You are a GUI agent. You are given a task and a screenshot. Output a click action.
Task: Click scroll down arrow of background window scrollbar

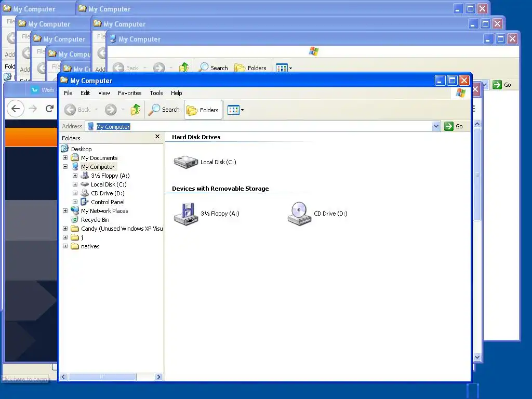[x=477, y=357]
